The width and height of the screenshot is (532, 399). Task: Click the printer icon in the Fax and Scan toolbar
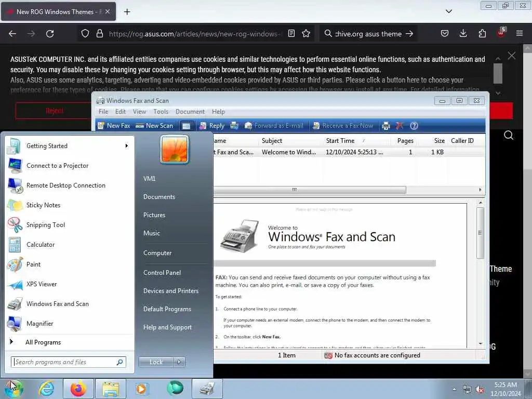(386, 126)
